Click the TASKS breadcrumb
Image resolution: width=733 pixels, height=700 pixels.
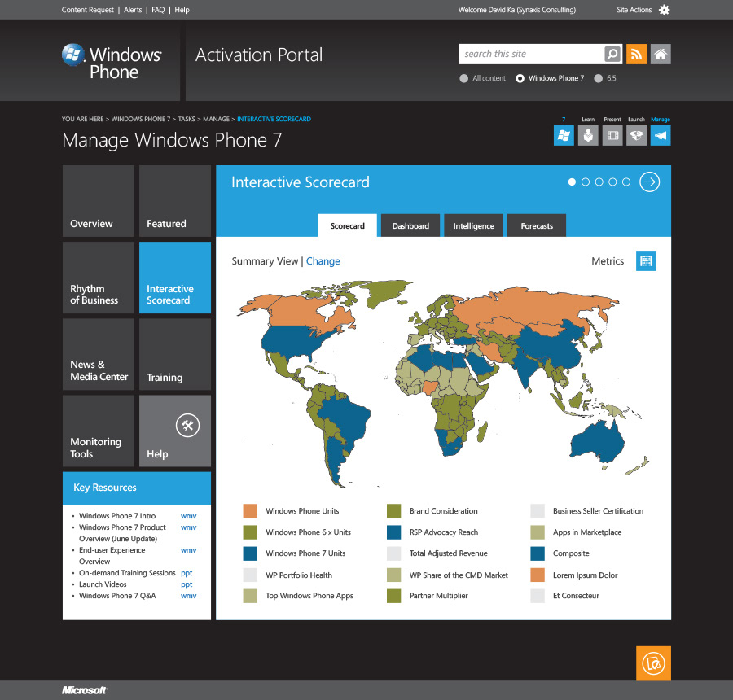click(187, 119)
